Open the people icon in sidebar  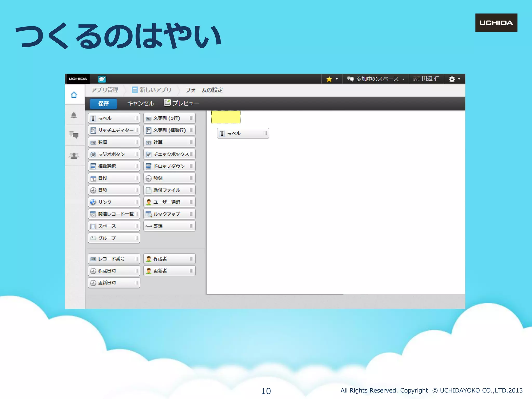tap(74, 156)
